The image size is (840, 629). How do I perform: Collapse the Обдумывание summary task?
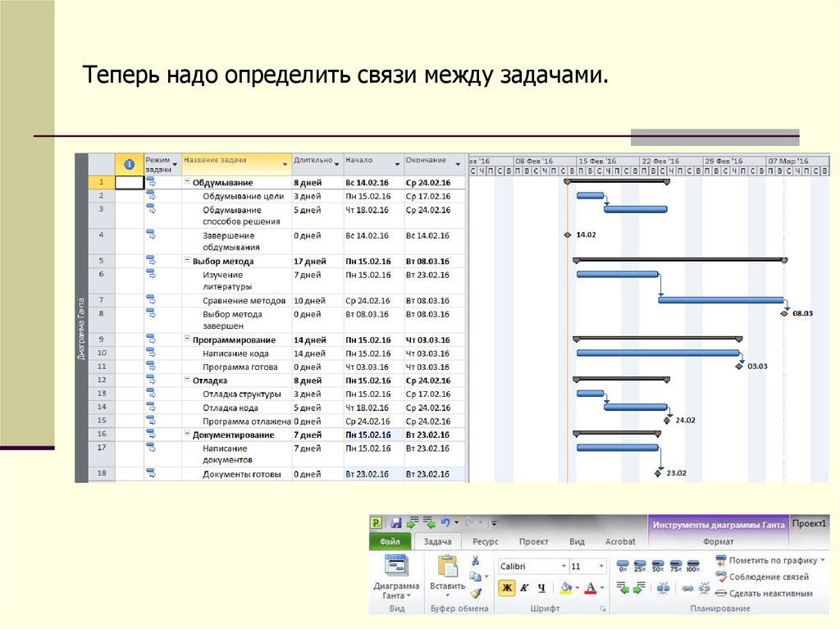pos(187,183)
